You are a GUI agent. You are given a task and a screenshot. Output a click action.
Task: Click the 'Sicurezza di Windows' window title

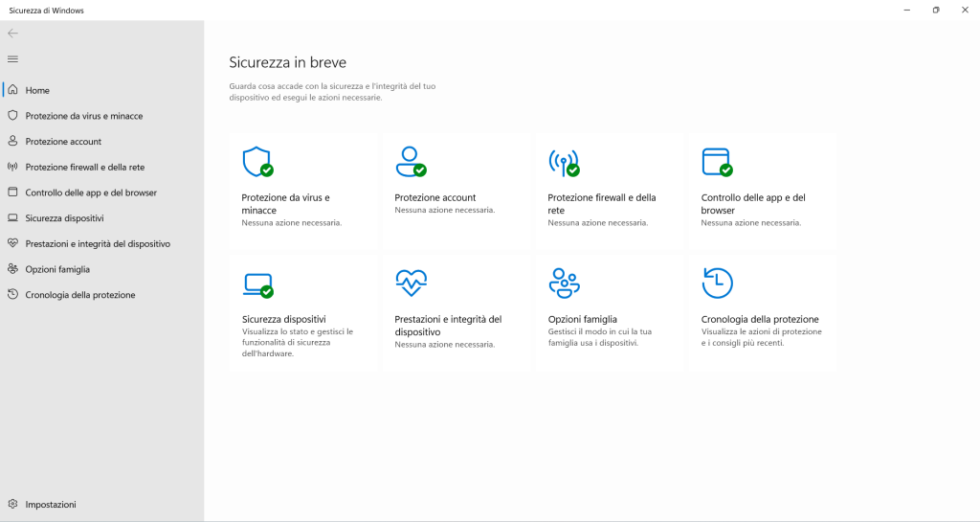pos(46,11)
